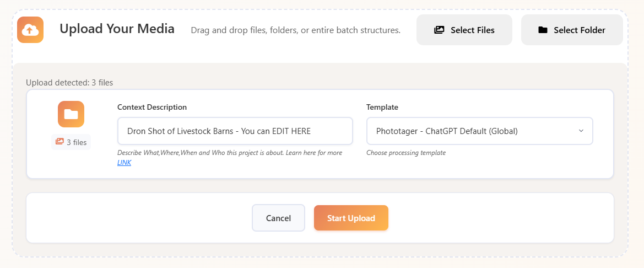Click the 'Upload detected: 3 files' text
The width and height of the screenshot is (644, 268).
[x=69, y=83]
